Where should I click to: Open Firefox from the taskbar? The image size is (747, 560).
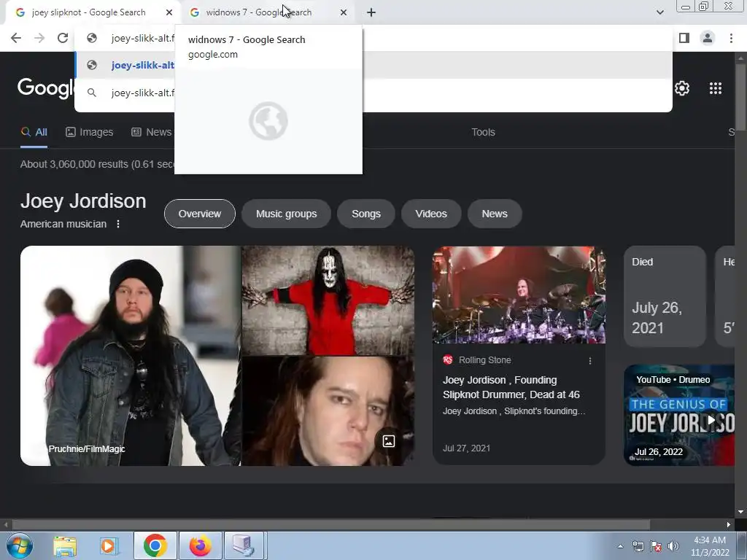[200, 545]
